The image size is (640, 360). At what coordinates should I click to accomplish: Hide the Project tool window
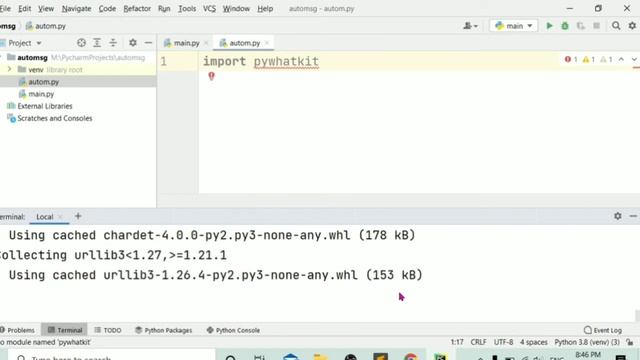(x=148, y=42)
